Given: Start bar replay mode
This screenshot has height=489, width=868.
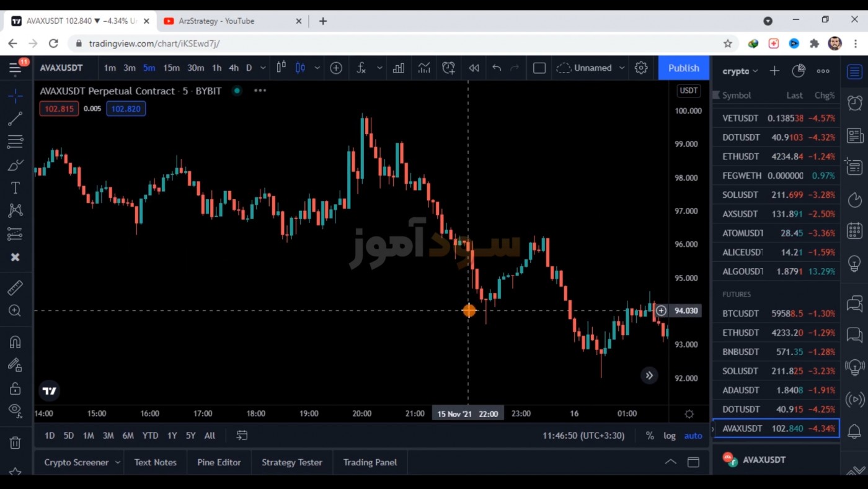Looking at the screenshot, I should coord(474,68).
